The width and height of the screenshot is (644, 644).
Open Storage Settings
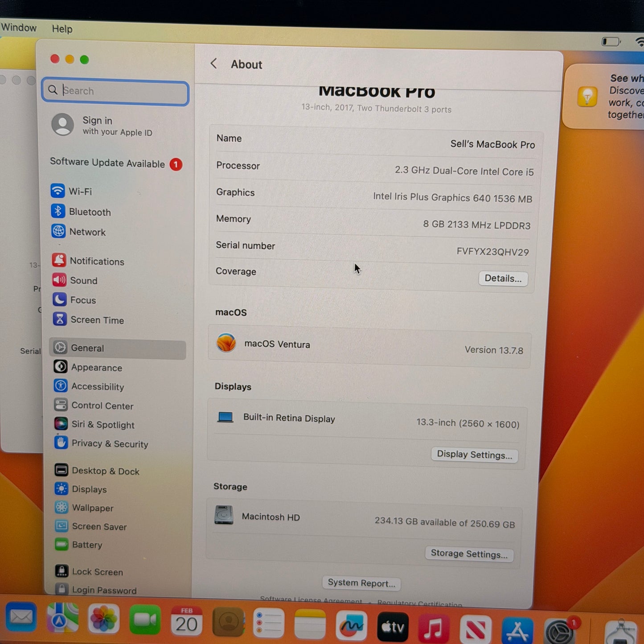[x=469, y=554]
